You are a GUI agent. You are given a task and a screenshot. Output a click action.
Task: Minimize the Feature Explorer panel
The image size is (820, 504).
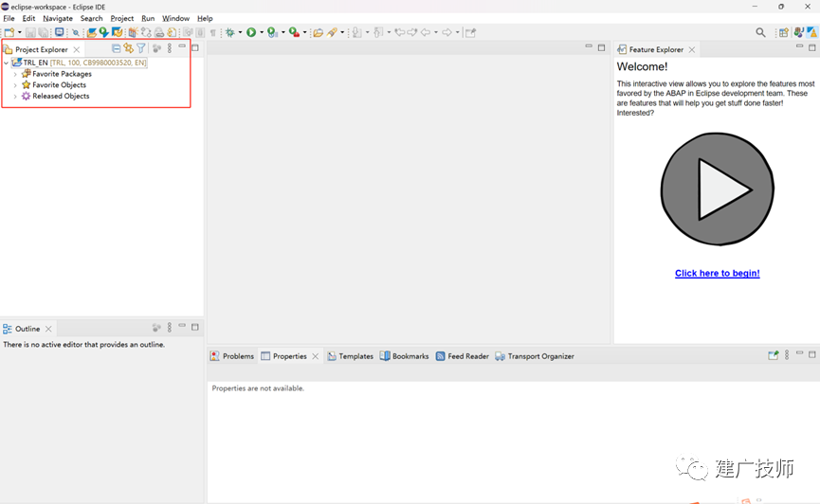click(x=799, y=46)
